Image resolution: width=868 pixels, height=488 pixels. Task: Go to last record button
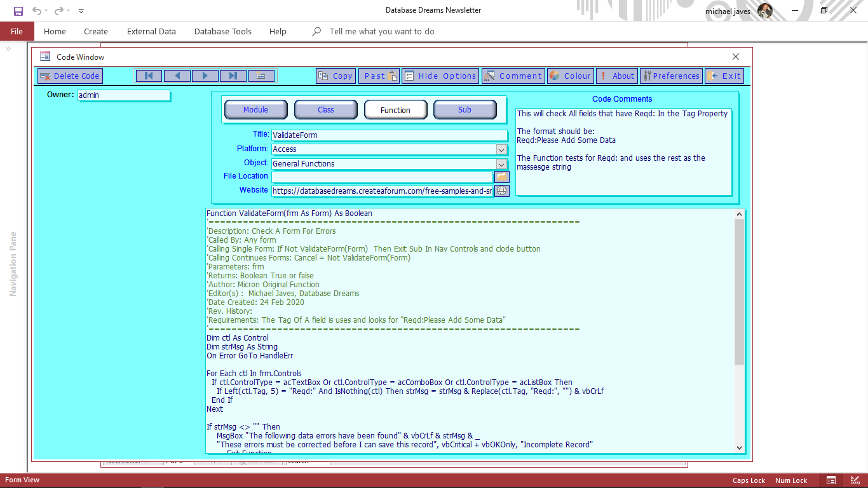(x=233, y=76)
